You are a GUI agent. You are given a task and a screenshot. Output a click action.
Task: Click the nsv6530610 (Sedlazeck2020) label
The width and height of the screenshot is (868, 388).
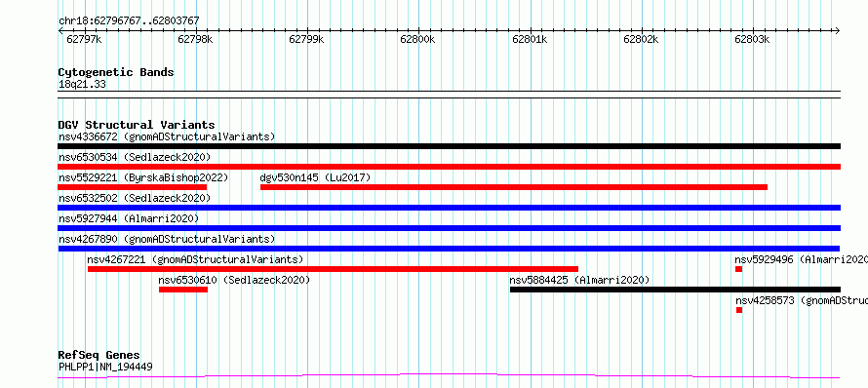(234, 280)
